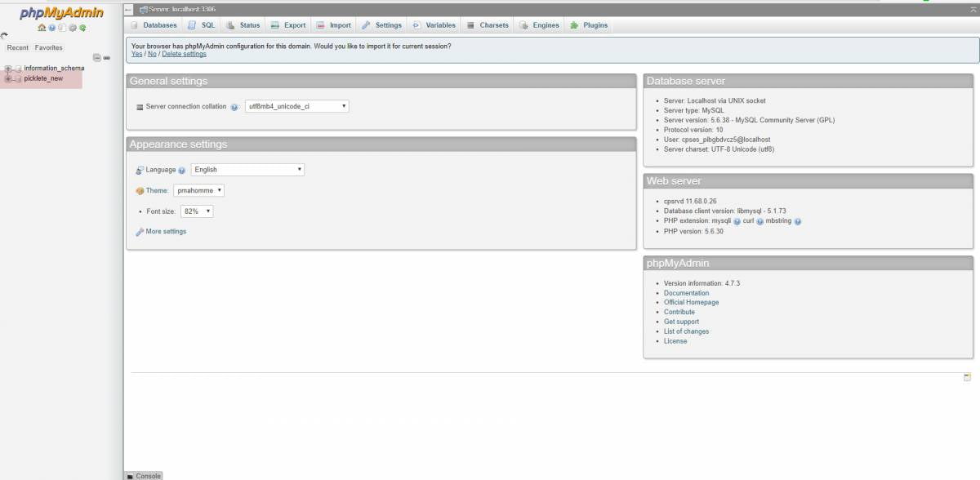Open the License link

(675, 341)
